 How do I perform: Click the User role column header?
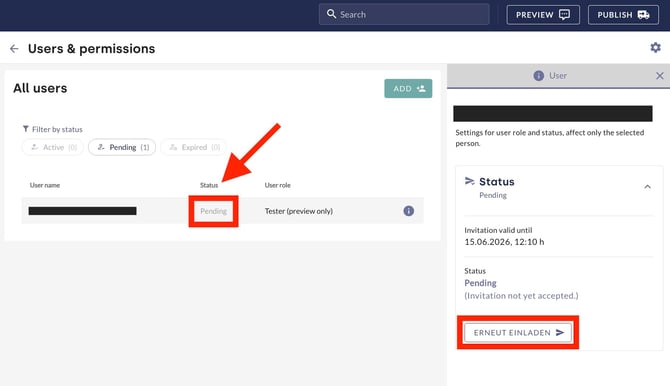277,185
